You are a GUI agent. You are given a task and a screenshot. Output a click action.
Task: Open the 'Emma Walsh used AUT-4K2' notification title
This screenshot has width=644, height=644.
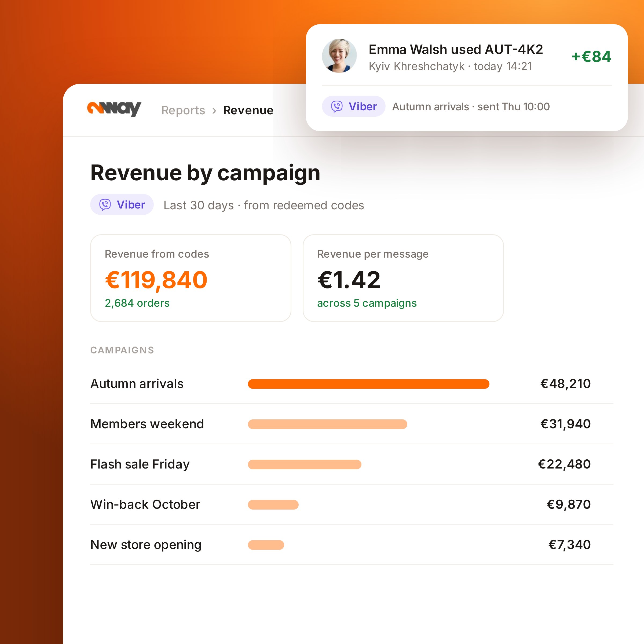(x=456, y=49)
